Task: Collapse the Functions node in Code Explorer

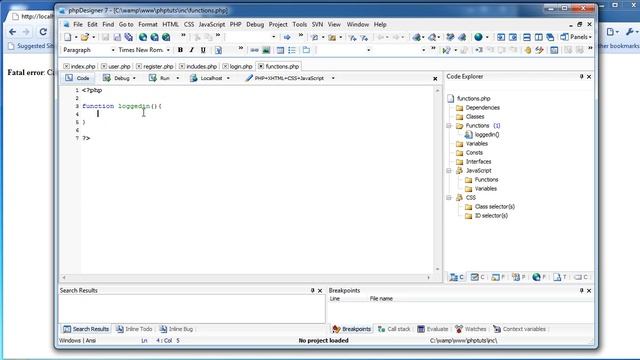Action: [x=449, y=126]
